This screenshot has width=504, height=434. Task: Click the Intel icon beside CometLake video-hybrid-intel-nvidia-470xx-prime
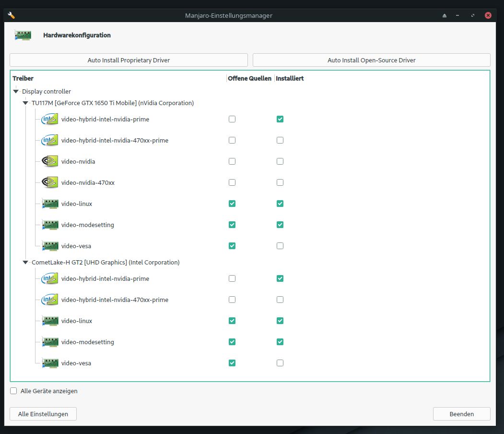click(x=50, y=300)
